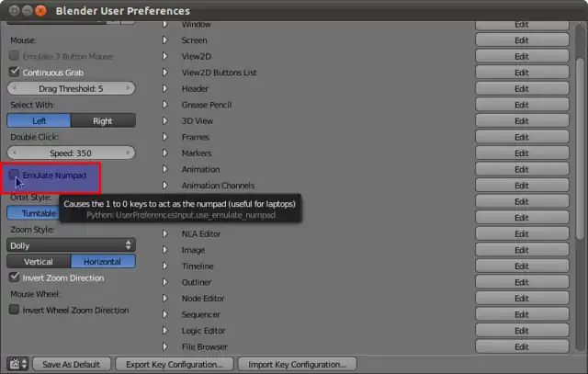Set zoom axis to Vertical
This screenshot has height=374, width=588.
[x=39, y=262]
